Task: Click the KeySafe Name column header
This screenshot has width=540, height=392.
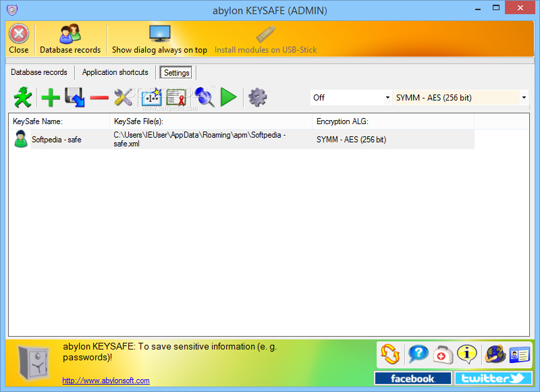Action: point(59,121)
